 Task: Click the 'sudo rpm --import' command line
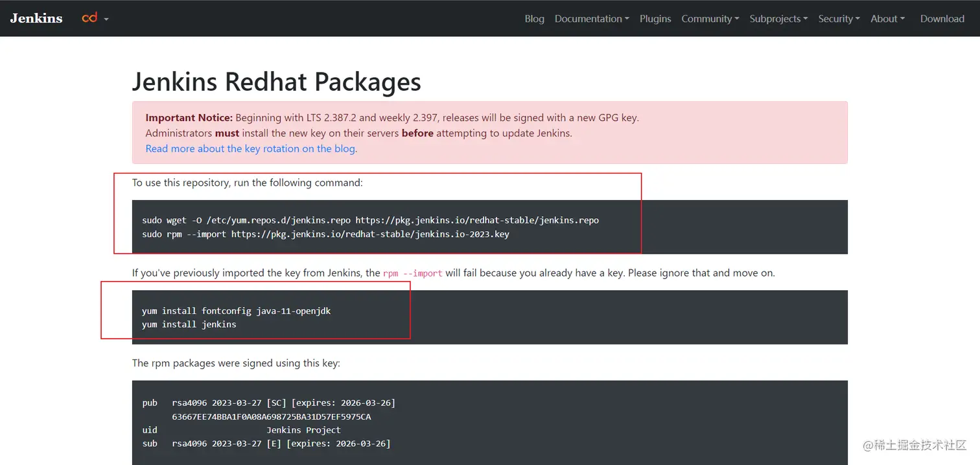[x=325, y=234]
